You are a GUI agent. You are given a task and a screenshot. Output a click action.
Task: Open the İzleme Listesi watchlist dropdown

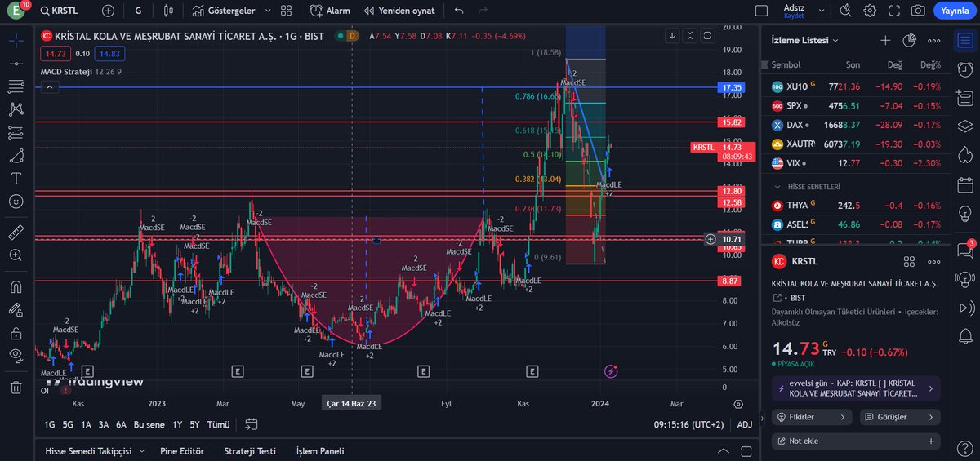[805, 40]
